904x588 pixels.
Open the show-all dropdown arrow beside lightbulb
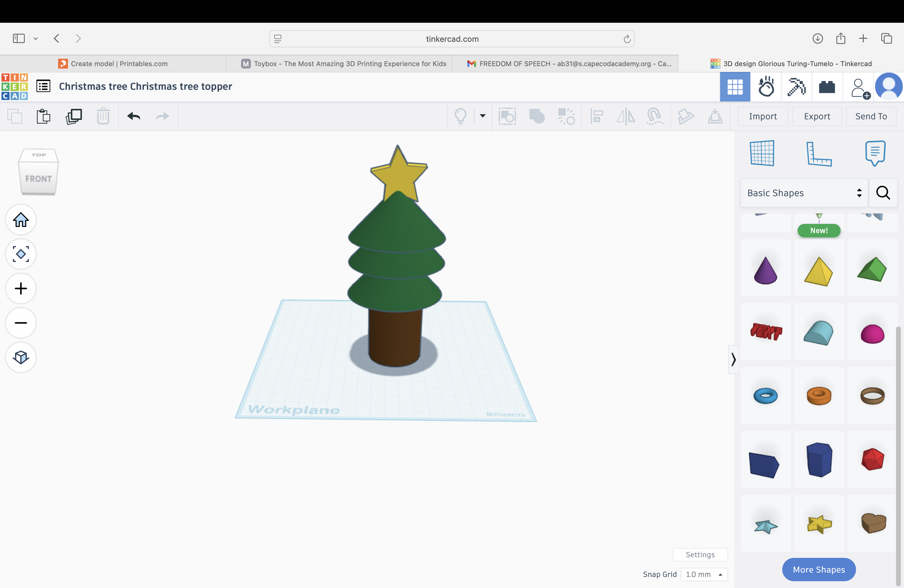[x=483, y=116]
